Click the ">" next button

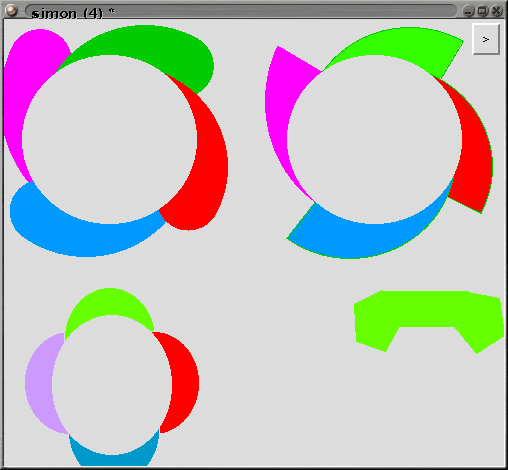tap(486, 39)
